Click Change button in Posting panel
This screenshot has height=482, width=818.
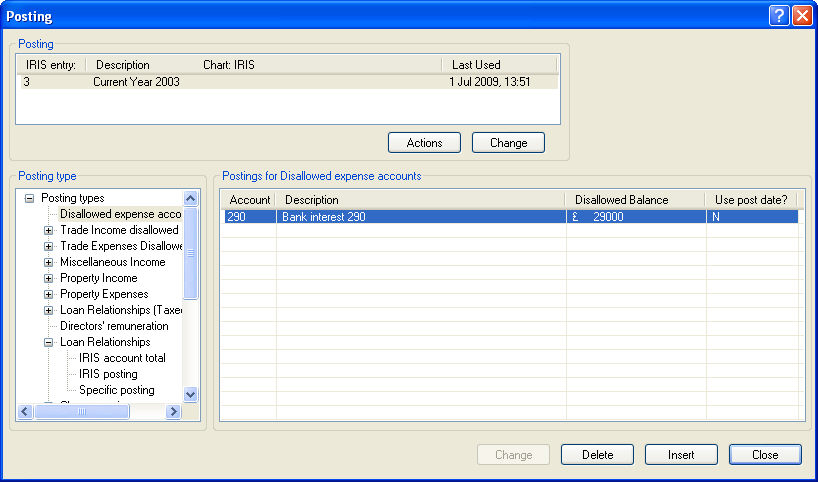coord(508,143)
